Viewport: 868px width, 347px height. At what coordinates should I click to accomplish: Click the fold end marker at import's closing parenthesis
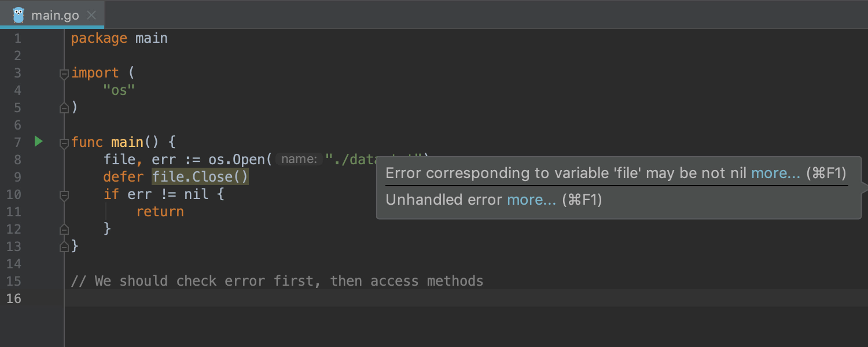[x=64, y=108]
